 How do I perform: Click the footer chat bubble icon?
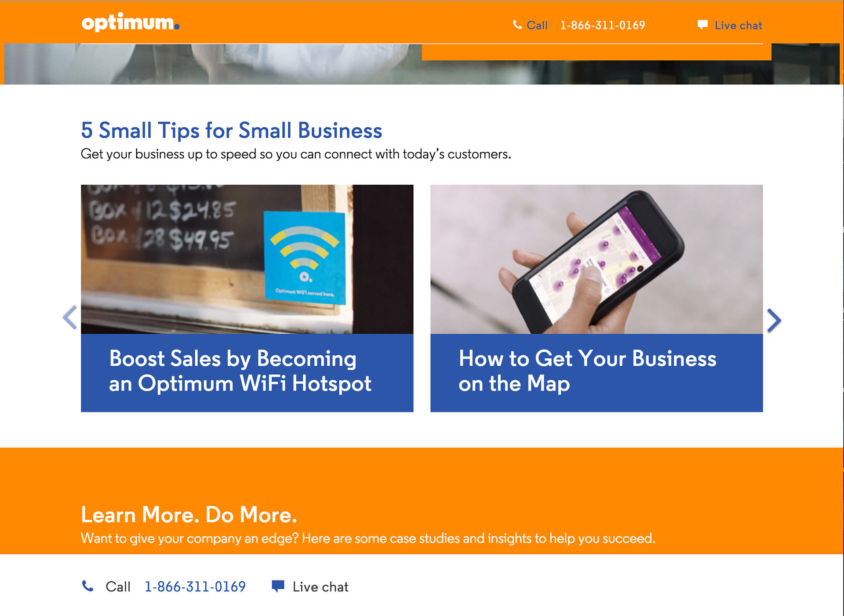click(x=278, y=586)
